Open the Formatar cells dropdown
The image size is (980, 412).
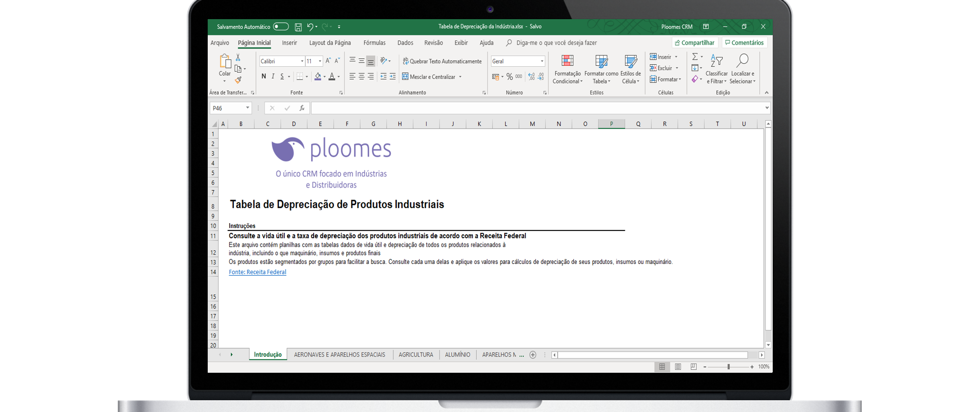[665, 79]
